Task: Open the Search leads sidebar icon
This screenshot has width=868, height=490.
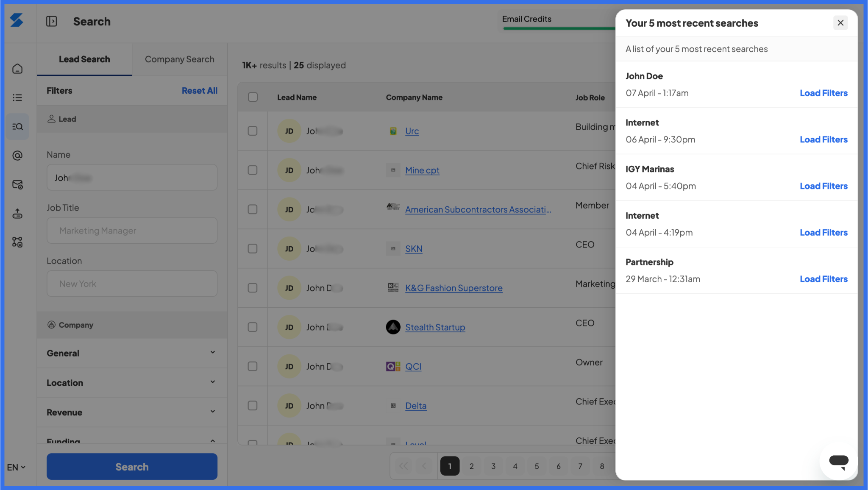Action: [x=17, y=126]
